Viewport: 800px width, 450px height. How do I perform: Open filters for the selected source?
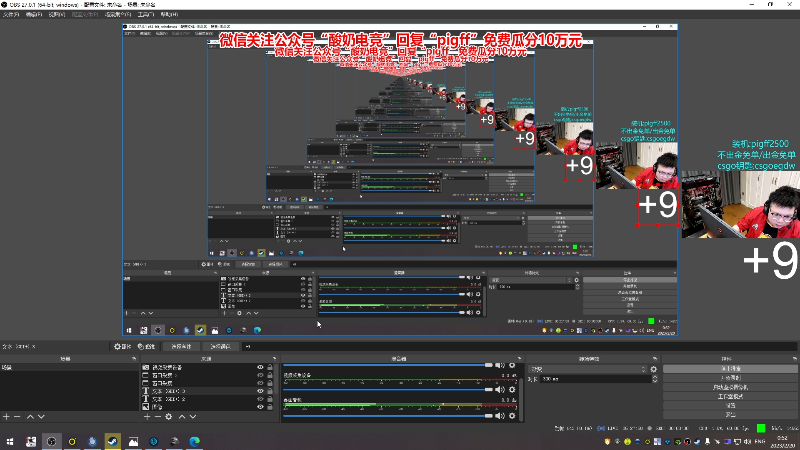[146, 346]
